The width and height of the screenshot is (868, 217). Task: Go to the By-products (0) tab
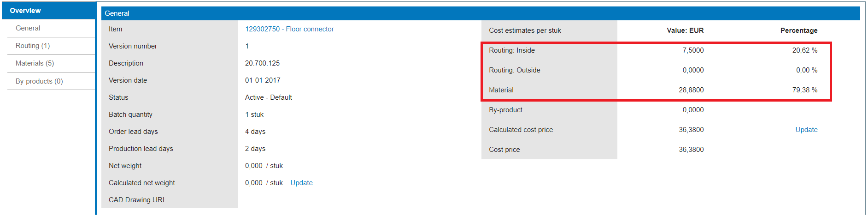point(39,81)
